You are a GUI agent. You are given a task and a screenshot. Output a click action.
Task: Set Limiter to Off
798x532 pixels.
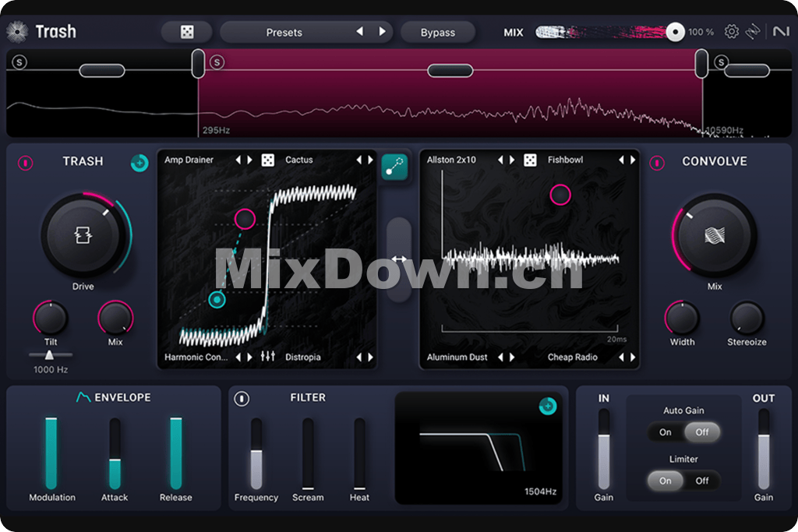[x=702, y=481]
